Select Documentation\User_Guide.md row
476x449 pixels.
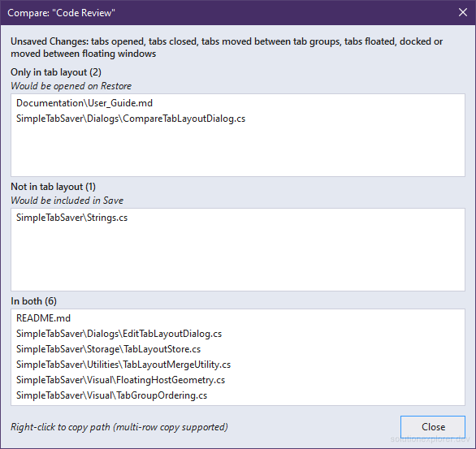(238, 103)
